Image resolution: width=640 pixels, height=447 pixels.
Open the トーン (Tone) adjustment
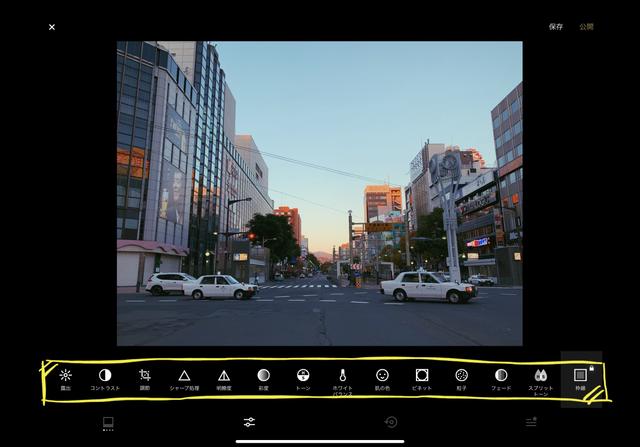coord(303,380)
